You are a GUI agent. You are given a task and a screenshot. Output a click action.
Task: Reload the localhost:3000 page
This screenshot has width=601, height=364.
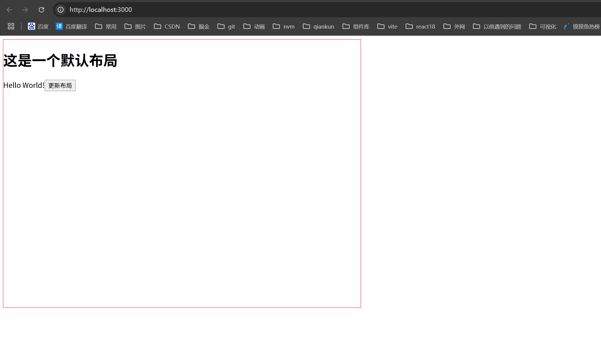pos(41,10)
